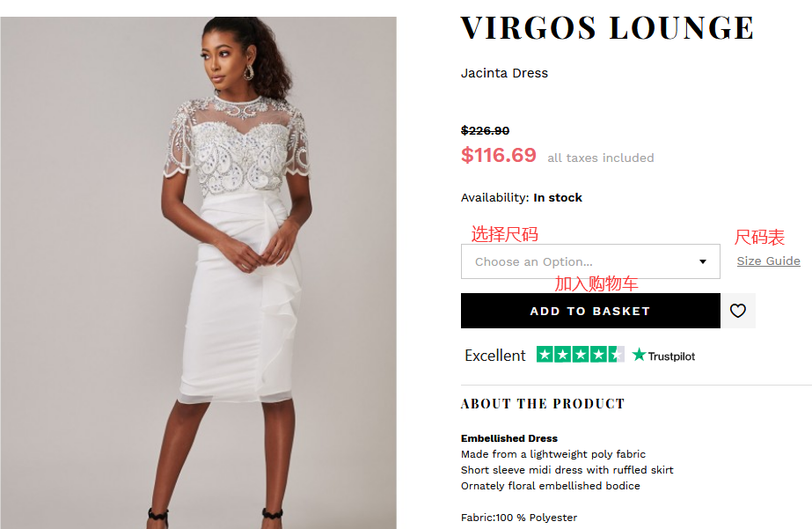Click the $116.69 sale price
812x529 pixels.
(499, 155)
